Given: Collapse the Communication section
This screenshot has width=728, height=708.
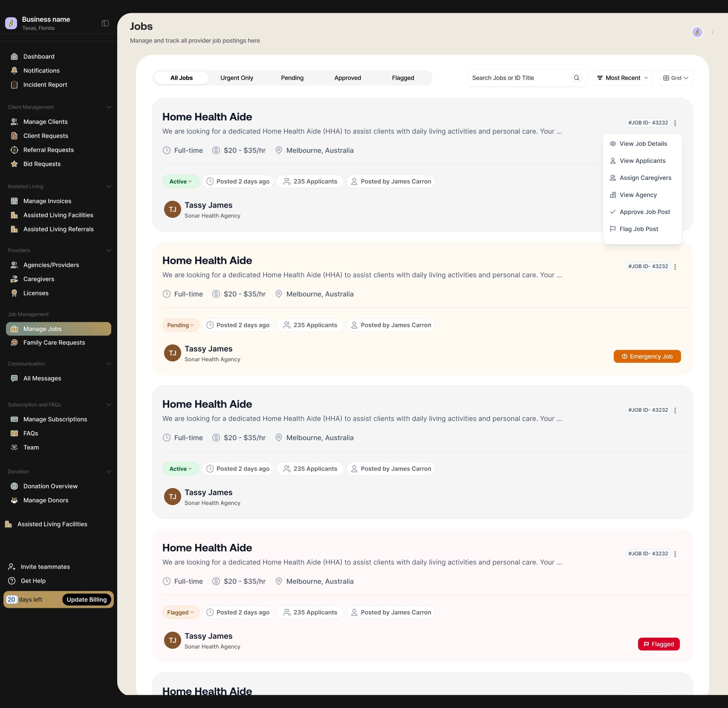Looking at the screenshot, I should [x=109, y=364].
